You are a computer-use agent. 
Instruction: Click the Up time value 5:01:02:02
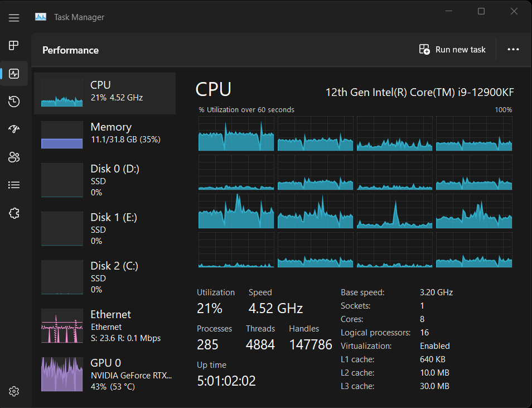pos(226,381)
